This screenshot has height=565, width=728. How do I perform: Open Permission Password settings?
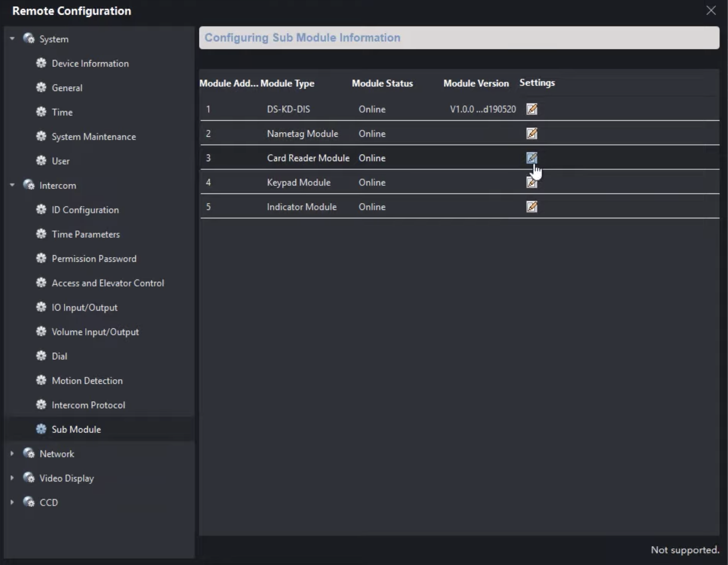click(94, 258)
